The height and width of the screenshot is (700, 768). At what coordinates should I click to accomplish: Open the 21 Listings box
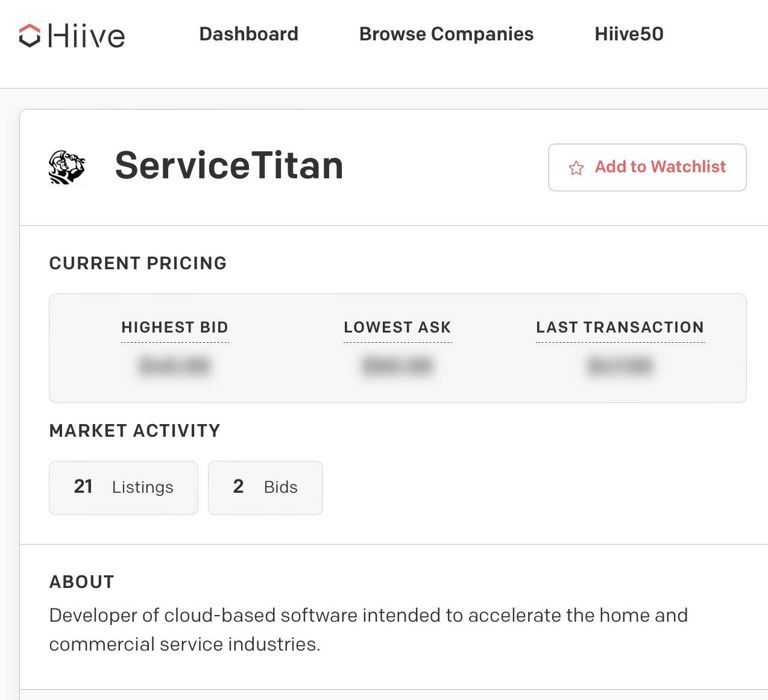pos(124,488)
